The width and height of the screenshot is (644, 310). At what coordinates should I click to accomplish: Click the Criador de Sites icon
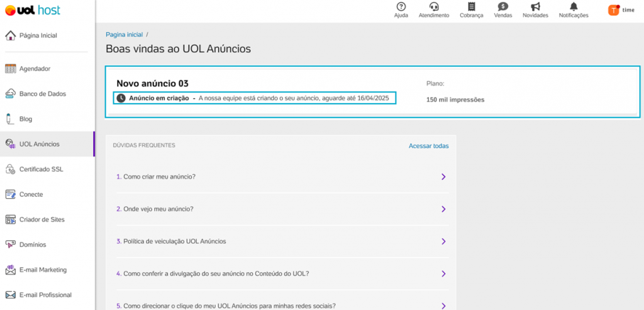pyautogui.click(x=10, y=219)
